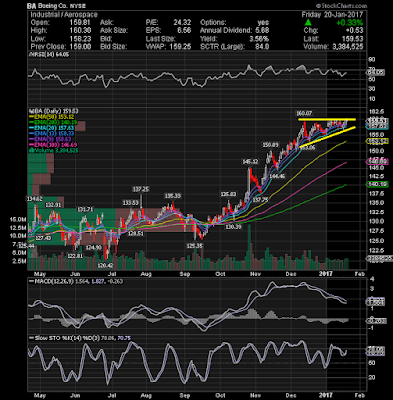Click the VWAP value 159.25
Image resolution: width=393 pixels, height=400 pixels.
180,46
